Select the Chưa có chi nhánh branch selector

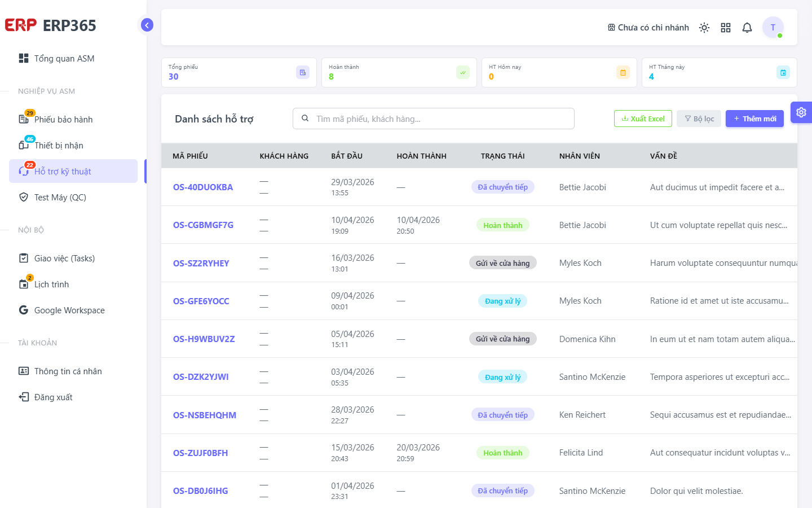coord(648,28)
